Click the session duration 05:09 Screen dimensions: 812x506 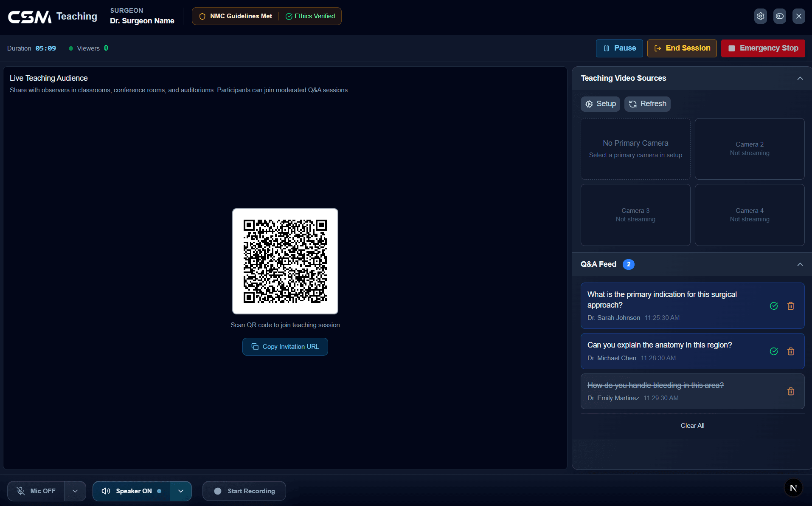[x=45, y=48]
